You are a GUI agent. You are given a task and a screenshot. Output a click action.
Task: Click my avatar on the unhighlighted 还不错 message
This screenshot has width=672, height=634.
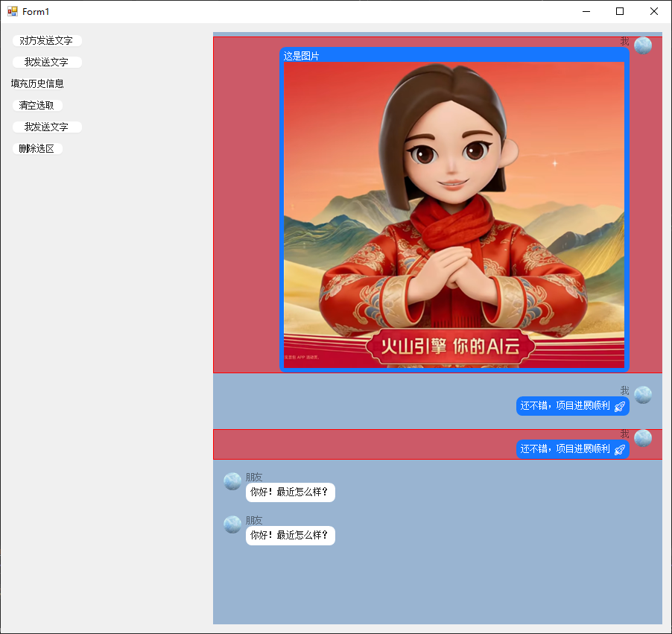point(643,395)
